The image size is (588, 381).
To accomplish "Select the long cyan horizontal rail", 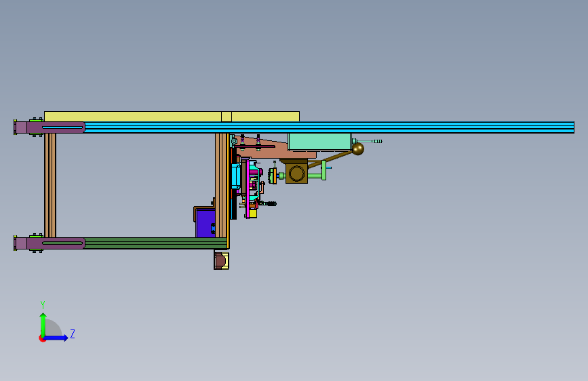I will pos(329,127).
